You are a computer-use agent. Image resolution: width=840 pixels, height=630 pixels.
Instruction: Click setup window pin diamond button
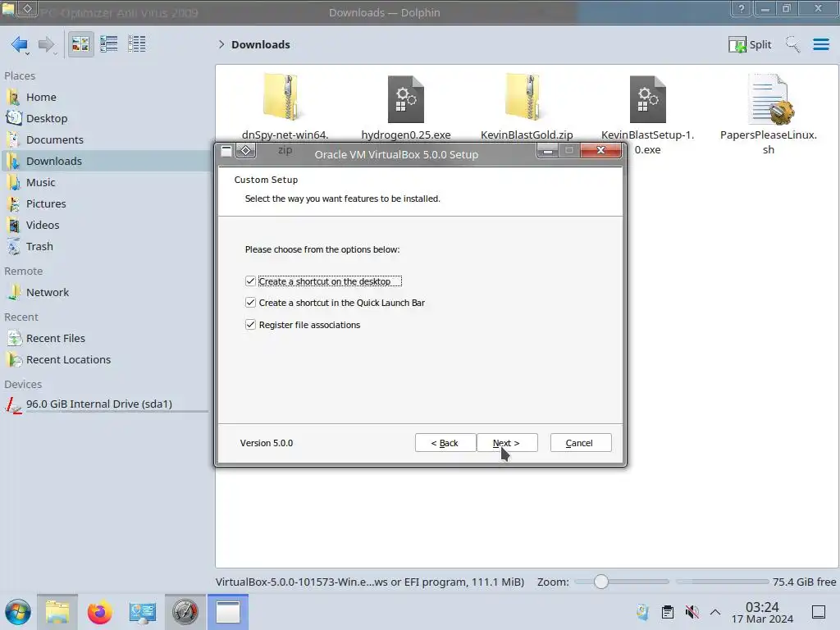tap(246, 151)
